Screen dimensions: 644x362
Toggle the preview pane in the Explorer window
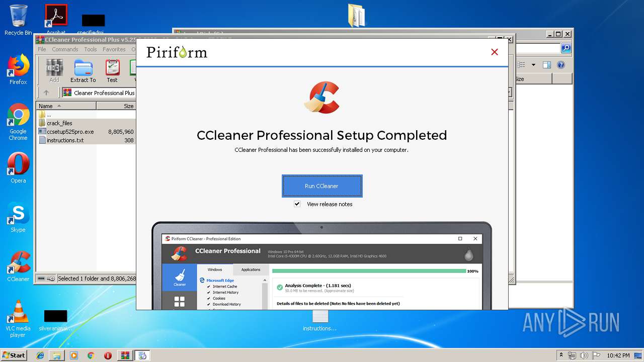547,65
